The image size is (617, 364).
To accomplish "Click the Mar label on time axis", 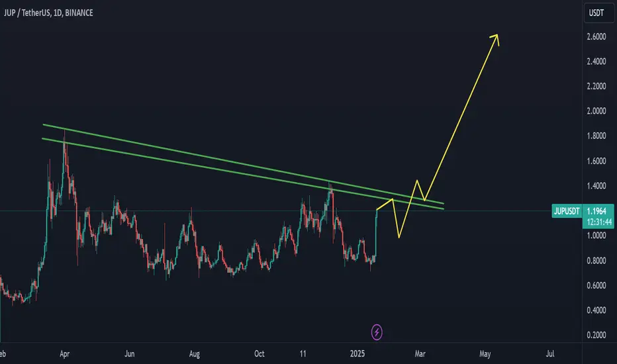I will pyautogui.click(x=420, y=354).
